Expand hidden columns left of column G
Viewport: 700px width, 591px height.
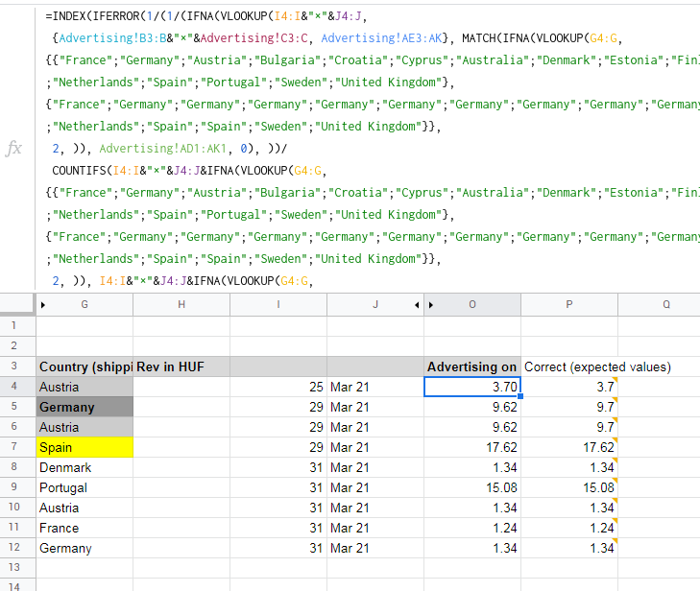(43, 305)
